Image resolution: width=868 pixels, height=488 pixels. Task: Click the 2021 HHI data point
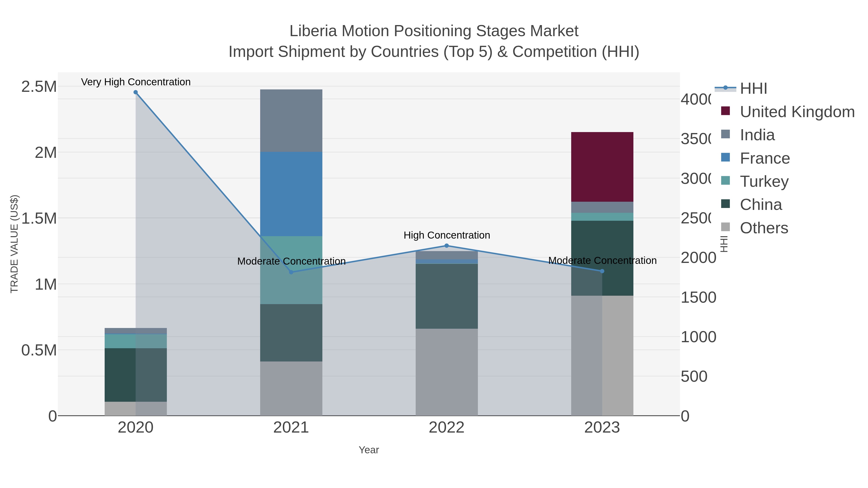[x=292, y=272]
